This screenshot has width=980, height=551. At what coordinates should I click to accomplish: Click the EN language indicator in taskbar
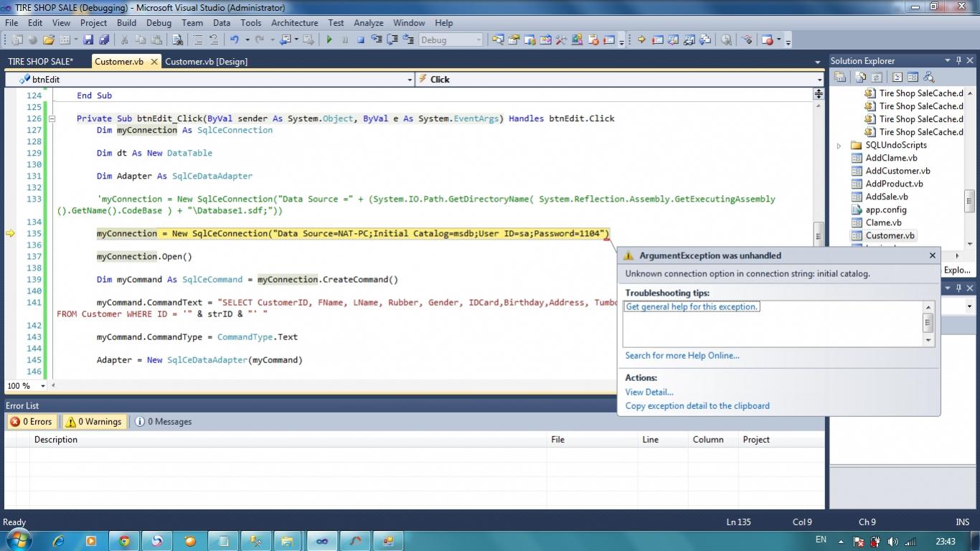click(821, 540)
